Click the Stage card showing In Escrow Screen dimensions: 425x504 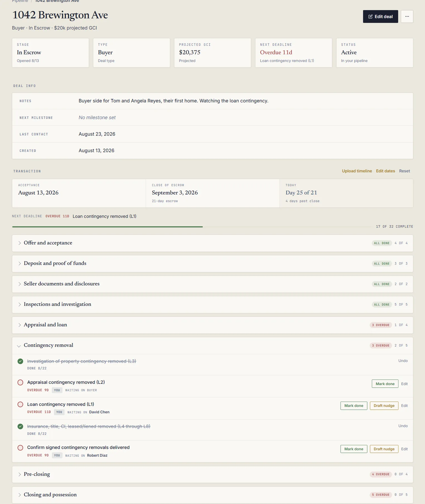[50, 53]
